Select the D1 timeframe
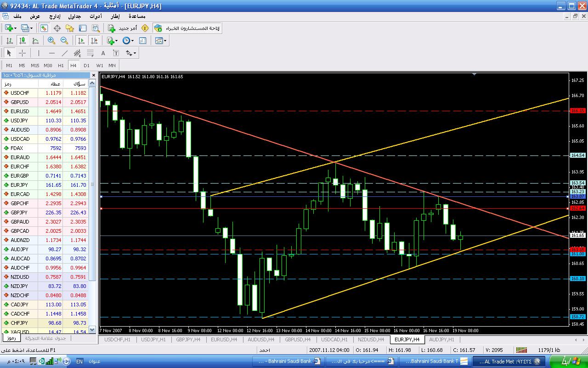This screenshot has width=588, height=368. (x=86, y=65)
